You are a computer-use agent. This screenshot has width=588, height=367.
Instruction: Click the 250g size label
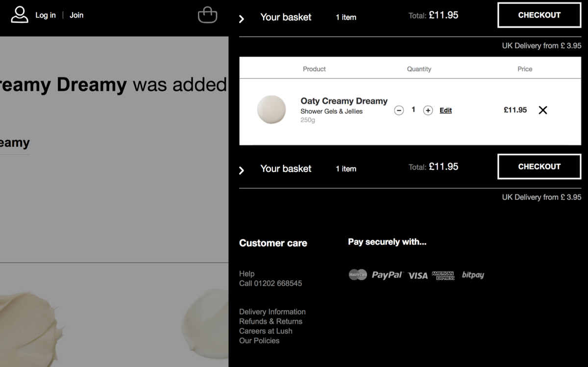coord(308,120)
